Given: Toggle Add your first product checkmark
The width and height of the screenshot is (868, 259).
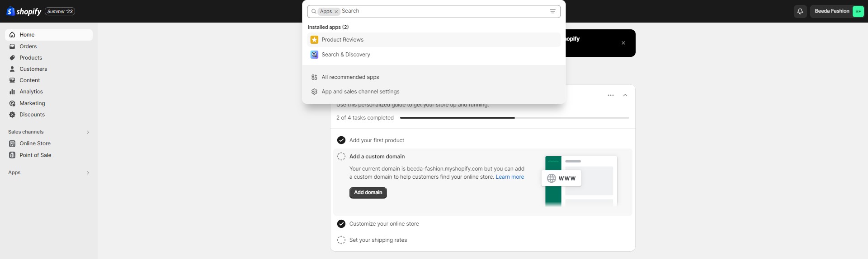Looking at the screenshot, I should click(x=341, y=140).
